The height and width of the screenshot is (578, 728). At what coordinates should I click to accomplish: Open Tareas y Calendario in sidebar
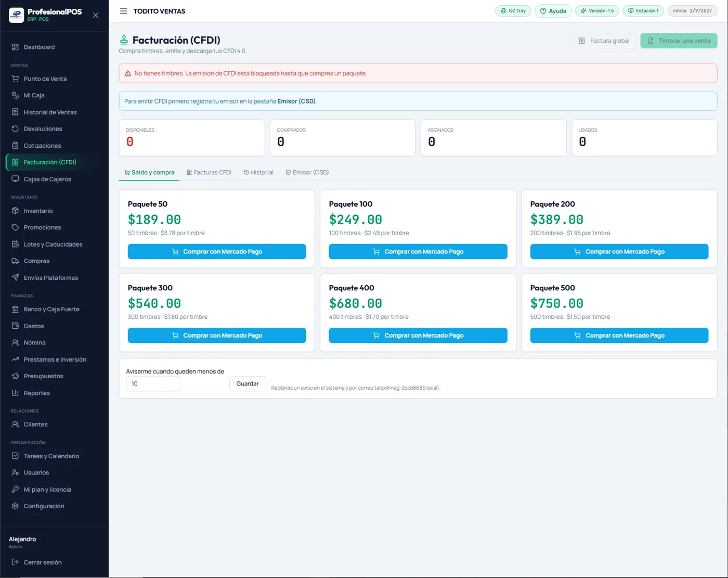point(55,456)
